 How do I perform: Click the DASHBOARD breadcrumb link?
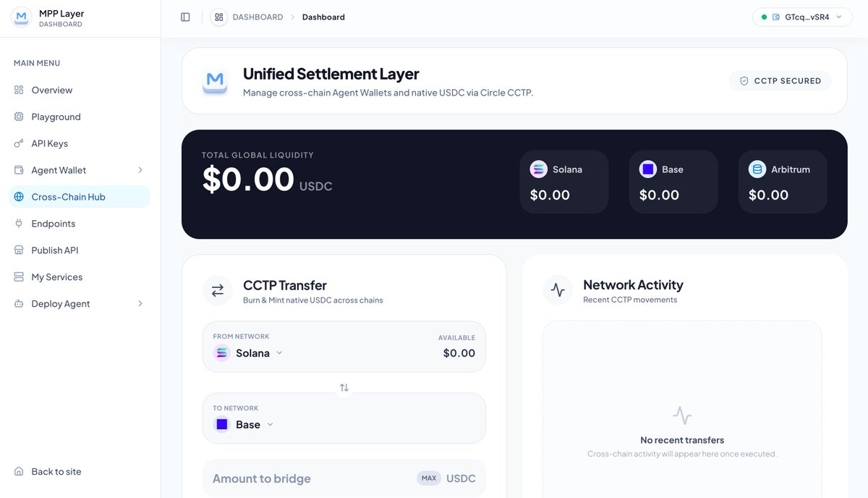[x=258, y=17]
